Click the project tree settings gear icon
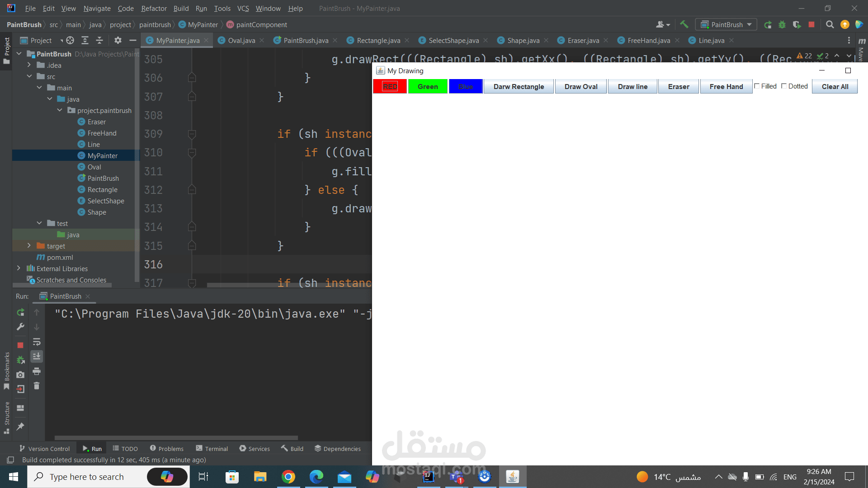Image resolution: width=868 pixels, height=488 pixels. click(118, 40)
